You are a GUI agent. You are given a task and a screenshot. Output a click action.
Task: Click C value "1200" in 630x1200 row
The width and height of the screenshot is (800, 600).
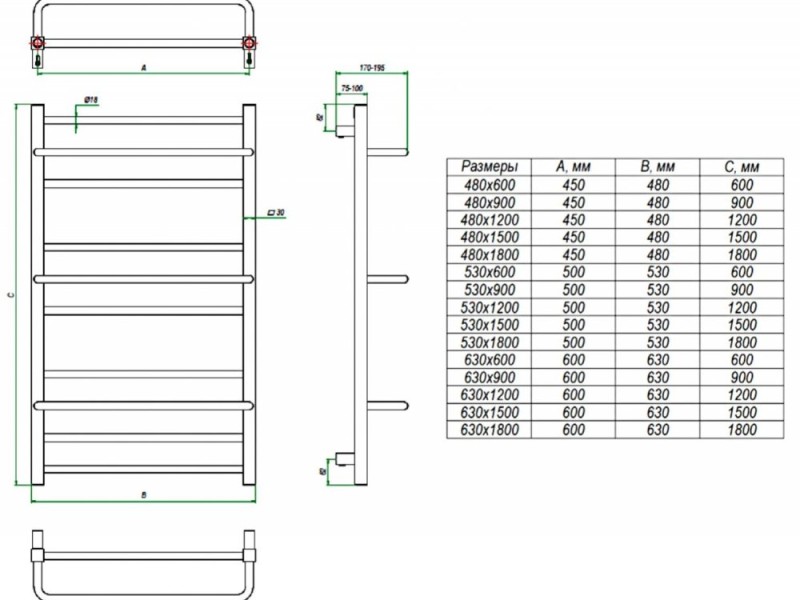(x=741, y=394)
